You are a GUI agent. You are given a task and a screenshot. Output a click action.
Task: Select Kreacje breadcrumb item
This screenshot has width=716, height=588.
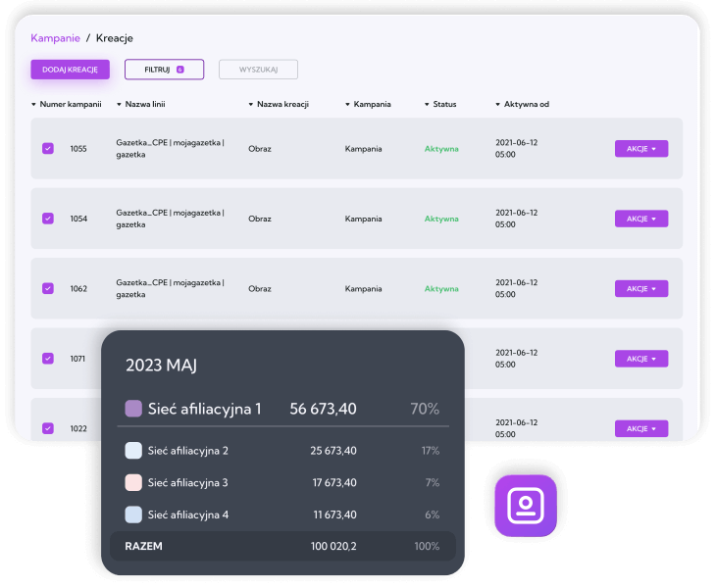pos(114,38)
